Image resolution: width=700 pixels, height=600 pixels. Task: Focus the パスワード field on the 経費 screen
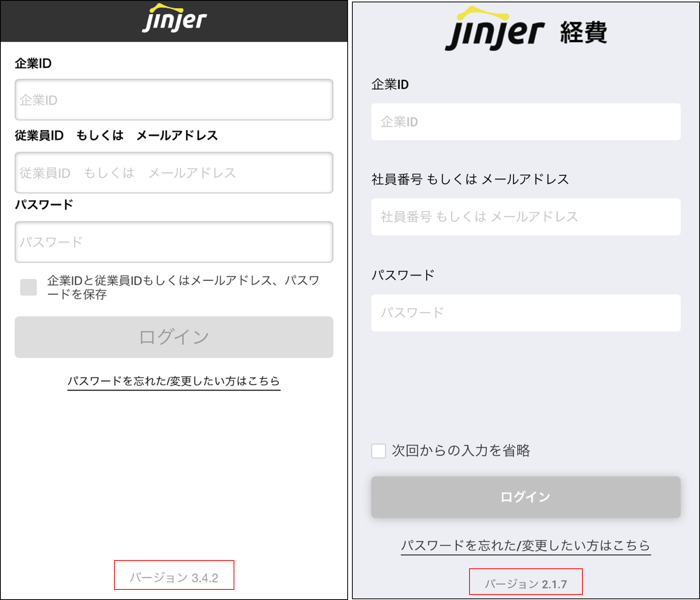(x=526, y=313)
